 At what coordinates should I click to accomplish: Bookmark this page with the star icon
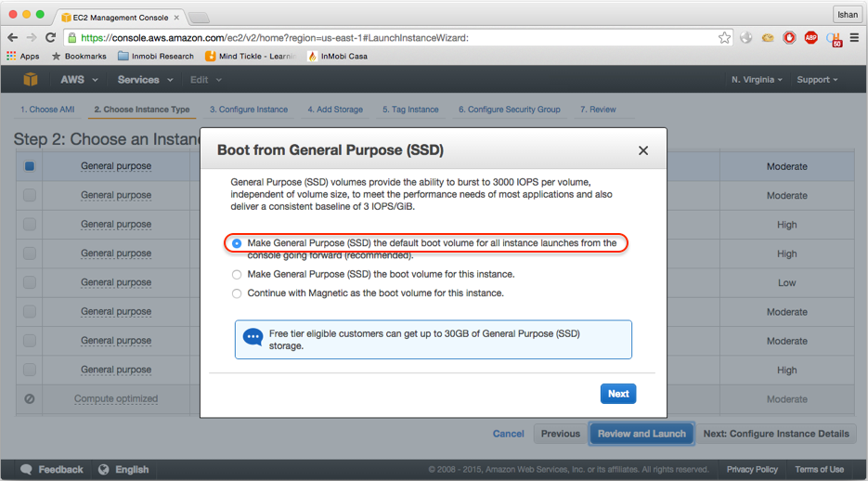click(x=724, y=38)
